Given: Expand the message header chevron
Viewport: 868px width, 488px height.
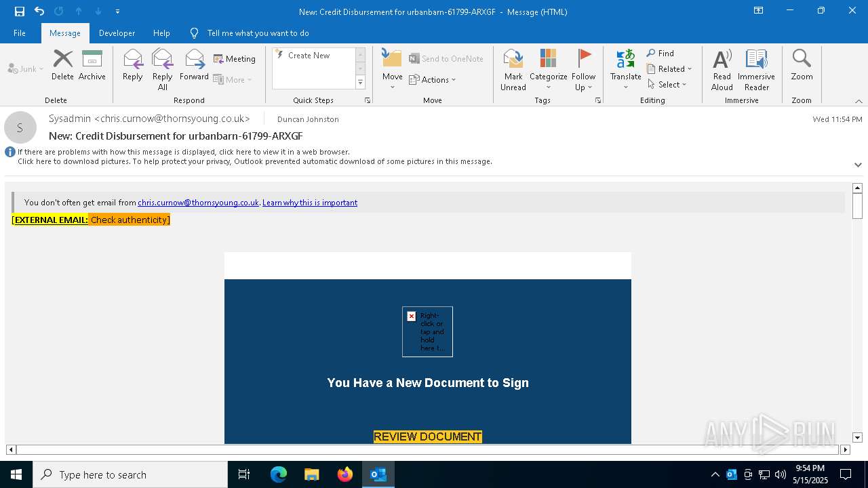Looking at the screenshot, I should pos(858,165).
